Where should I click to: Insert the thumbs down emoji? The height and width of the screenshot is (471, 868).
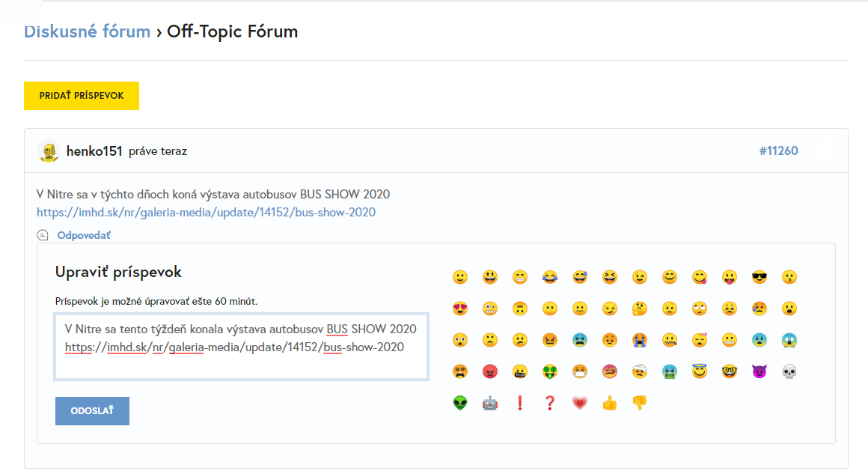pyautogui.click(x=639, y=403)
